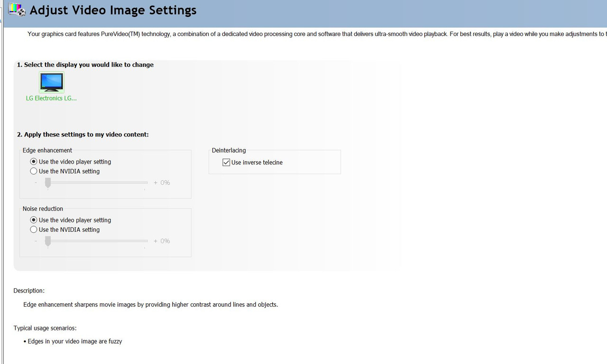Screen dimensions: 607x364
Task: Click the Adjust Video Image Settings header icon
Action: [x=17, y=9]
